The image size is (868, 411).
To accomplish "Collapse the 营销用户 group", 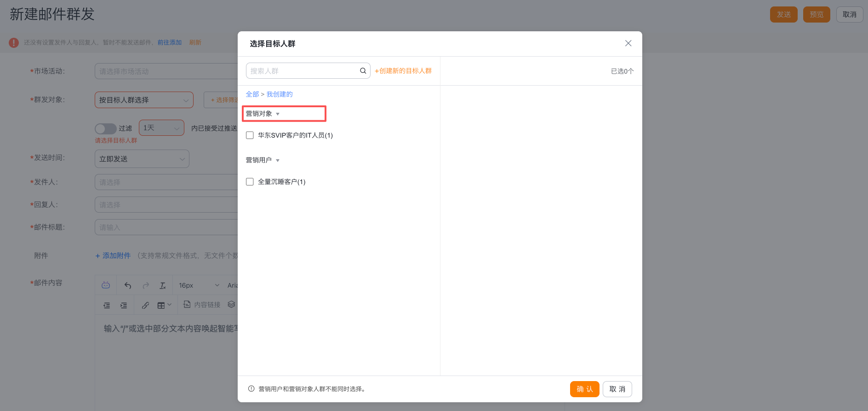I will [277, 161].
